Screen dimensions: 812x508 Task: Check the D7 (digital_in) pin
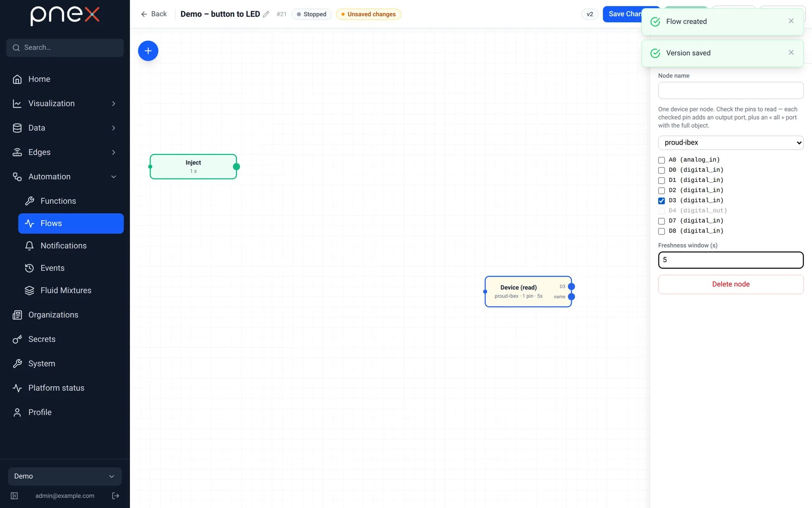[661, 221]
